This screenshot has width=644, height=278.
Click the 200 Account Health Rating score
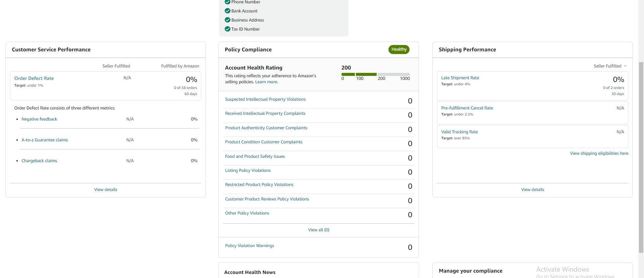click(x=346, y=68)
